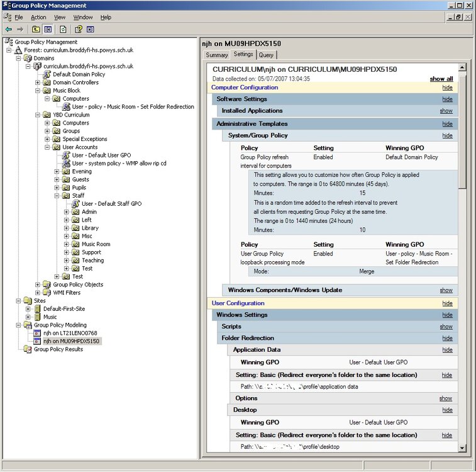
Task: Click the Music Room Set Folder Redirection GPO icon
Action: 66,107
